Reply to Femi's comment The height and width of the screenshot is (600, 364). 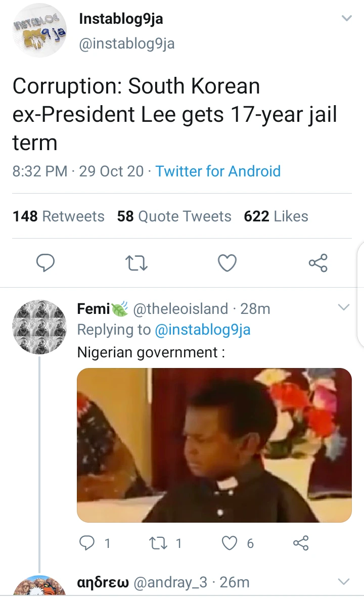point(88,543)
